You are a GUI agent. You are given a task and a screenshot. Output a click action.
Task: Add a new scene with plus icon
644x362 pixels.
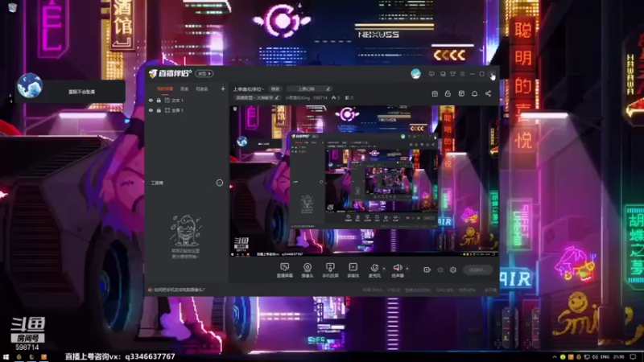[223, 88]
